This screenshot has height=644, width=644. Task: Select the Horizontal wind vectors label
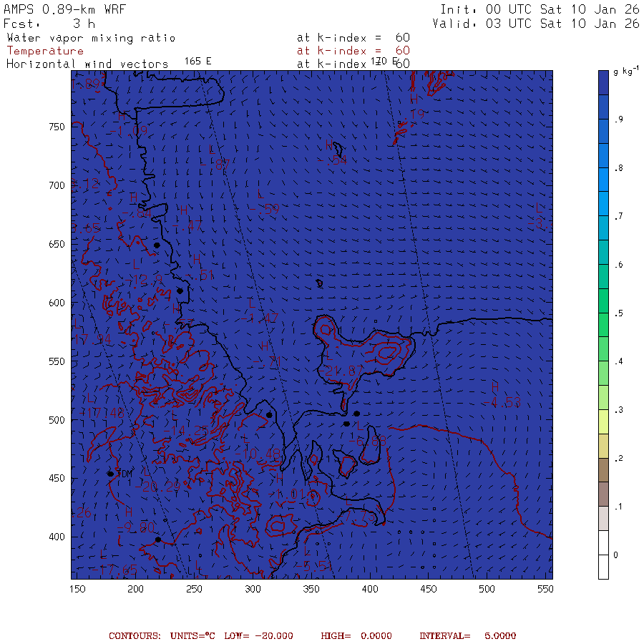[x=87, y=64]
